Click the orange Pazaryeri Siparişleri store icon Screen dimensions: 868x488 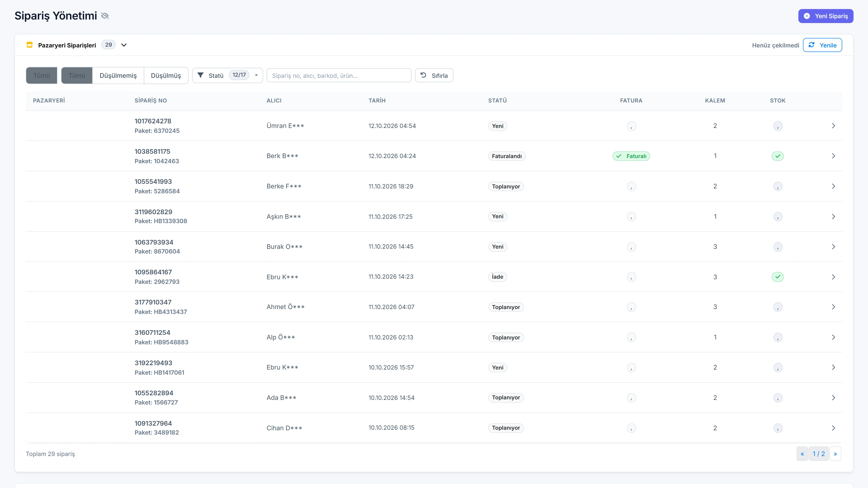(30, 45)
